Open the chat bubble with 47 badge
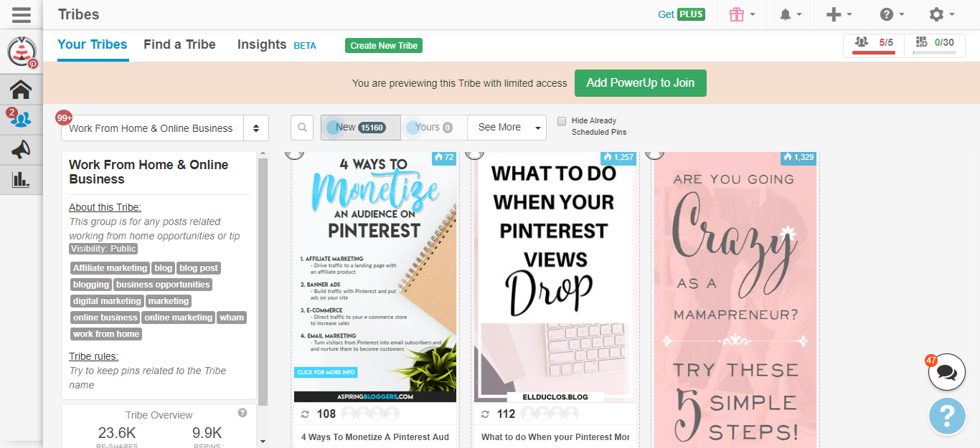 tap(946, 373)
